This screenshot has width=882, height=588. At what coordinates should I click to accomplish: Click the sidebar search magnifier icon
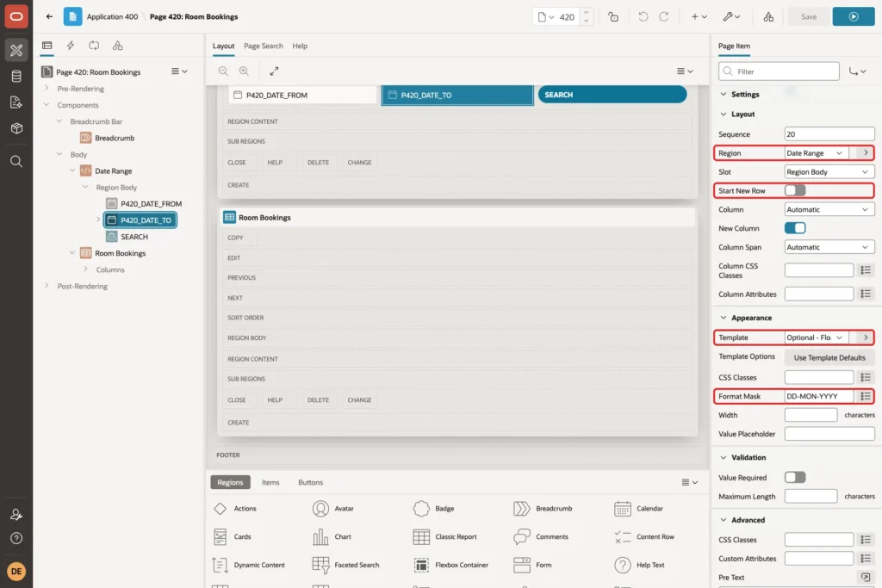16,161
